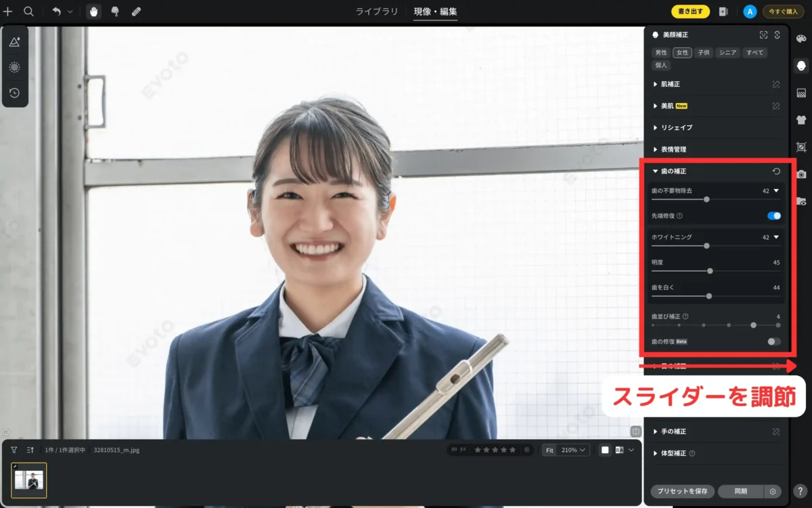This screenshot has height=508, width=812.
Task: Select the 男性 filter chip
Action: (x=660, y=52)
